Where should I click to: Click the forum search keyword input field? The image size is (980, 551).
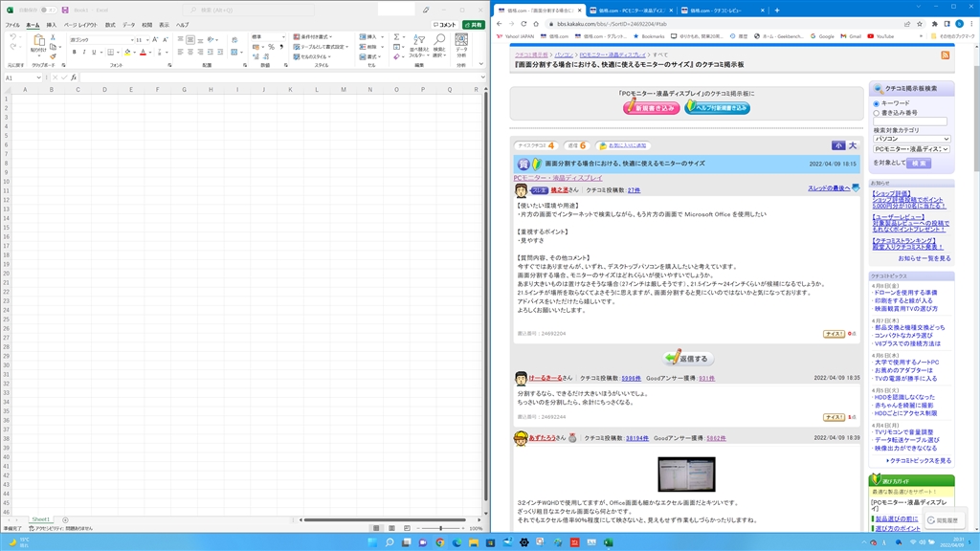click(x=910, y=121)
